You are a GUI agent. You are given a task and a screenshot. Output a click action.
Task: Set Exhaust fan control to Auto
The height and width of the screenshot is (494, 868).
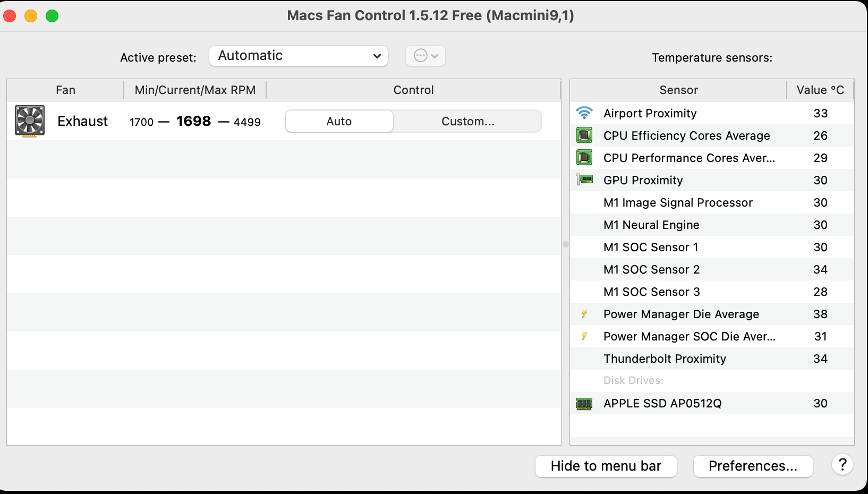(339, 121)
